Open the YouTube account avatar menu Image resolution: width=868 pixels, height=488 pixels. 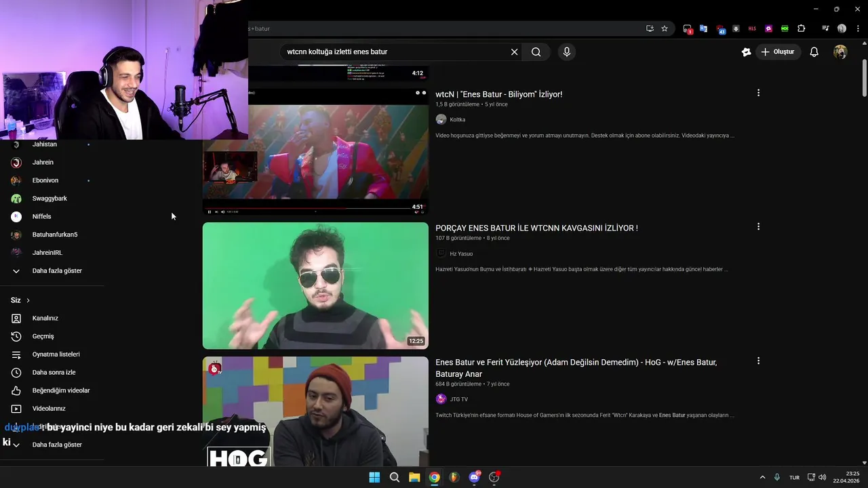[840, 52]
